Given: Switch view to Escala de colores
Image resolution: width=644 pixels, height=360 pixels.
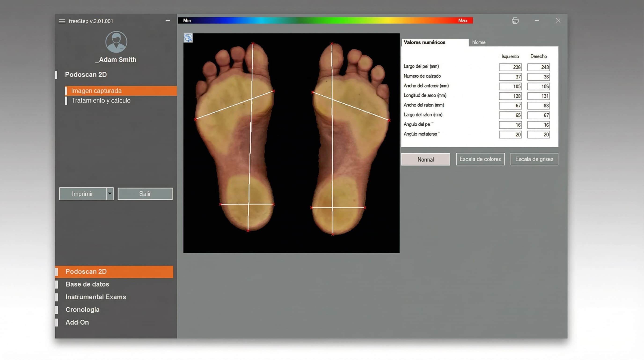Looking at the screenshot, I should point(480,159).
